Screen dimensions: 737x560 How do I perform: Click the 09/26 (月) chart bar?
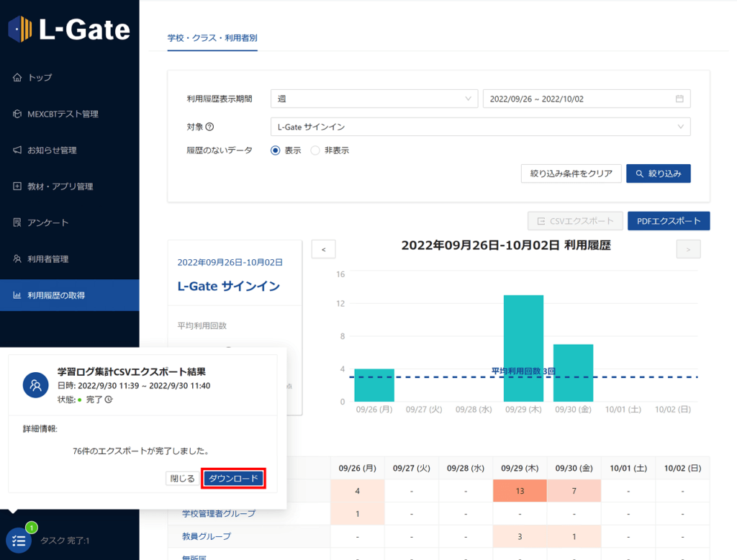coord(374,385)
